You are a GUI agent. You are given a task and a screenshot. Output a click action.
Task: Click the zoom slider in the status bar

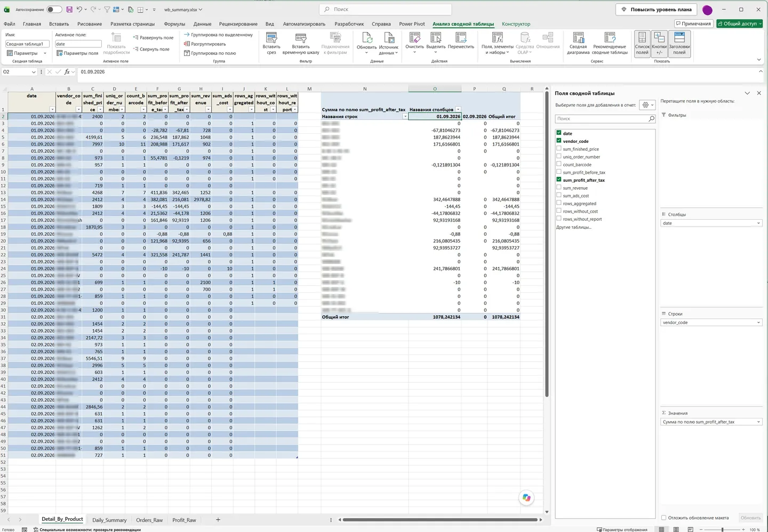tap(722, 529)
